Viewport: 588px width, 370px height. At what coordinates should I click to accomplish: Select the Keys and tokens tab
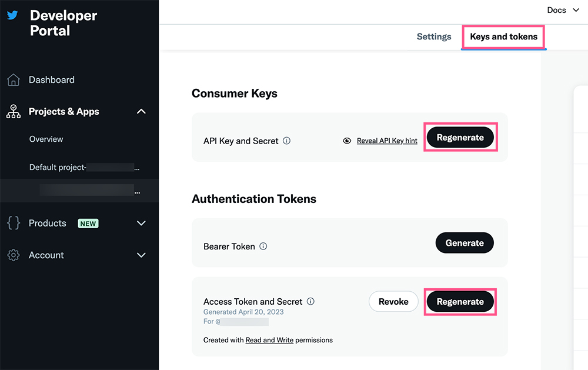(x=504, y=36)
